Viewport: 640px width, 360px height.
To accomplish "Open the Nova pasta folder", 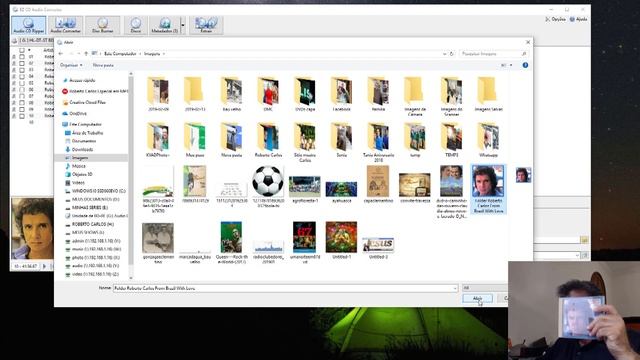I will click(231, 140).
